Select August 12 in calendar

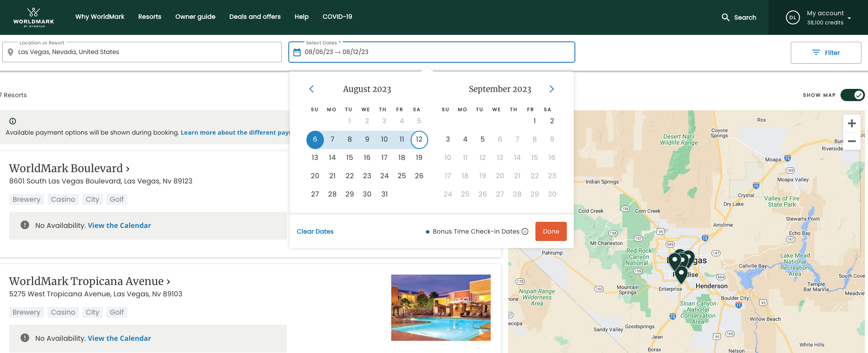click(419, 139)
